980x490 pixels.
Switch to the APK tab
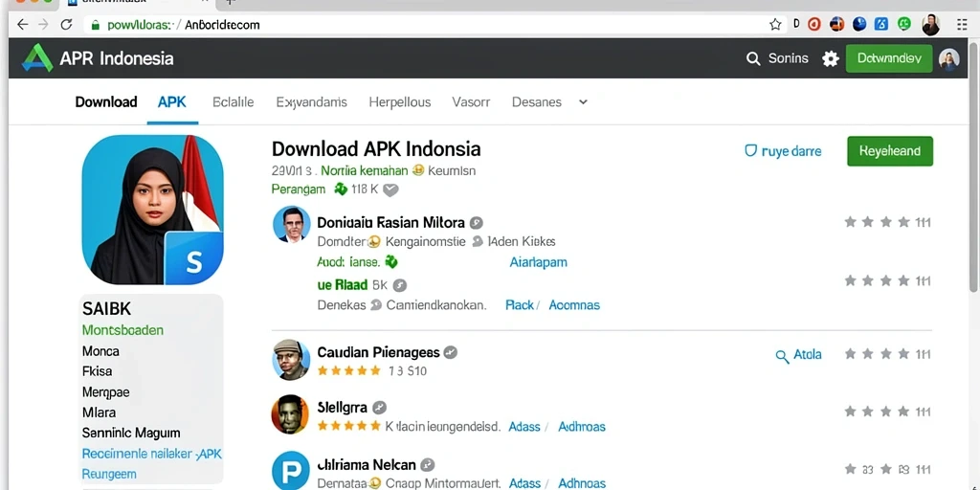point(172,101)
